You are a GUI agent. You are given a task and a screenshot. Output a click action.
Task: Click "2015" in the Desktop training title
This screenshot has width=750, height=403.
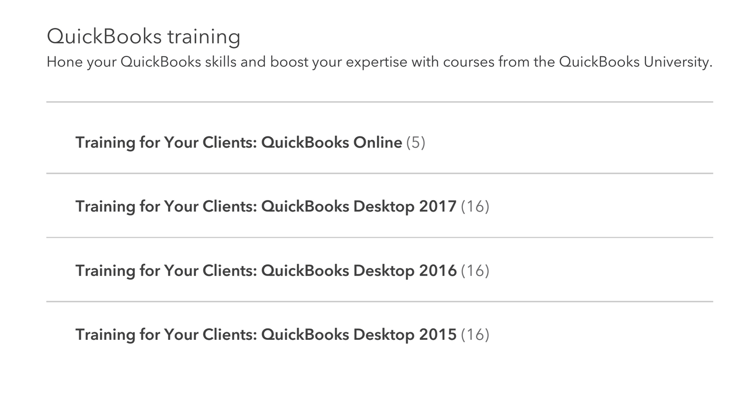(437, 335)
